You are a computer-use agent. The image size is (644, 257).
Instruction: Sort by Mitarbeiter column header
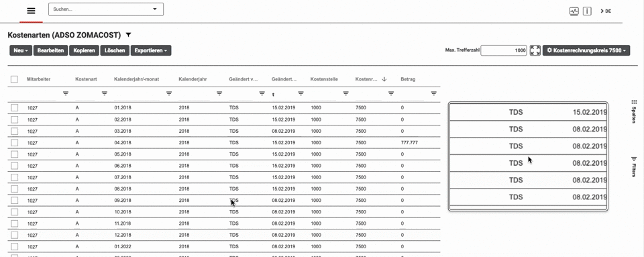pyautogui.click(x=39, y=79)
